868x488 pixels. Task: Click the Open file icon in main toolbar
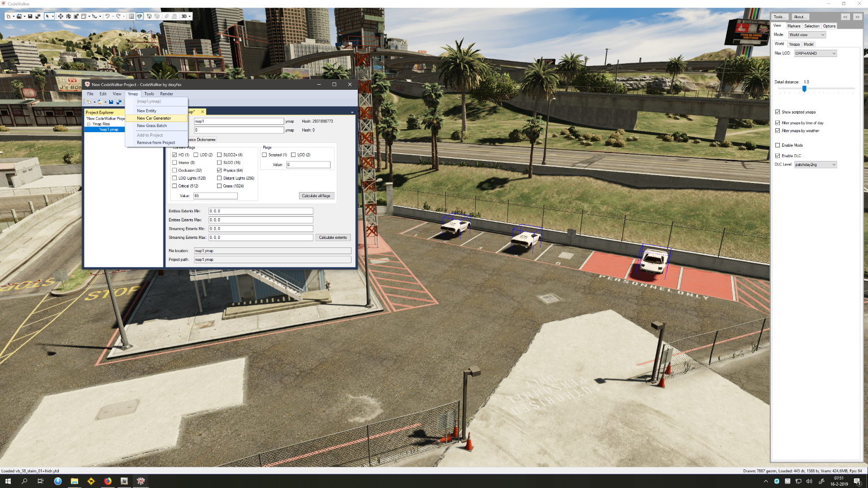pos(19,16)
